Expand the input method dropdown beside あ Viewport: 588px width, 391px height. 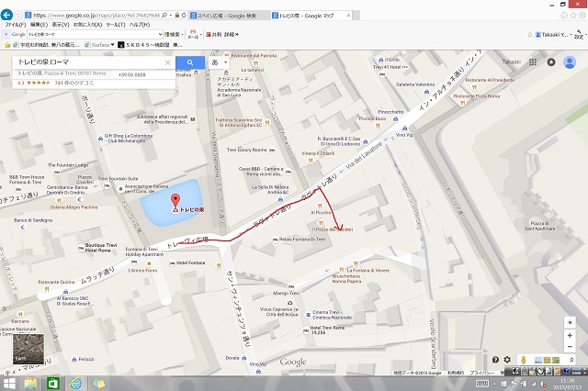(226, 62)
